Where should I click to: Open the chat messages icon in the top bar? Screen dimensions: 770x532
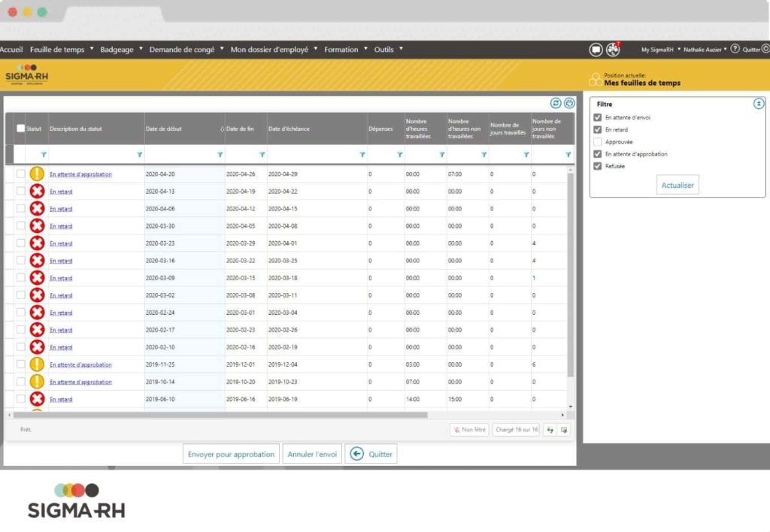point(596,50)
